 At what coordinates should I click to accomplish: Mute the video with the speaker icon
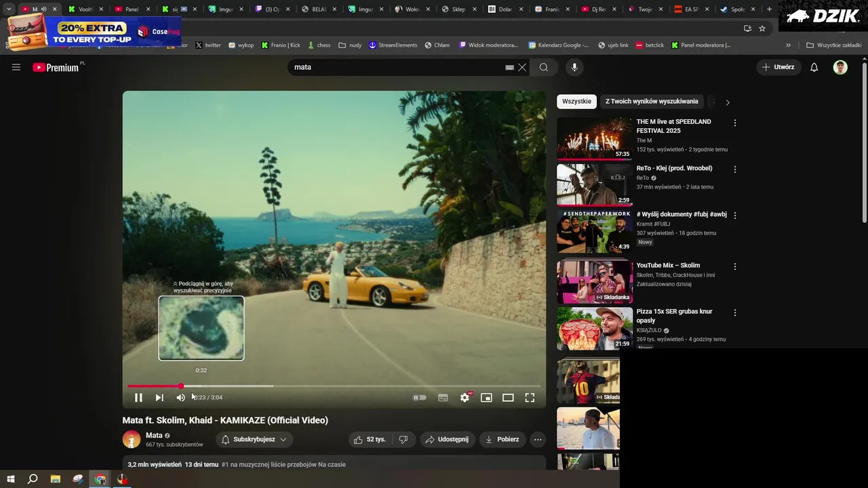(x=180, y=398)
